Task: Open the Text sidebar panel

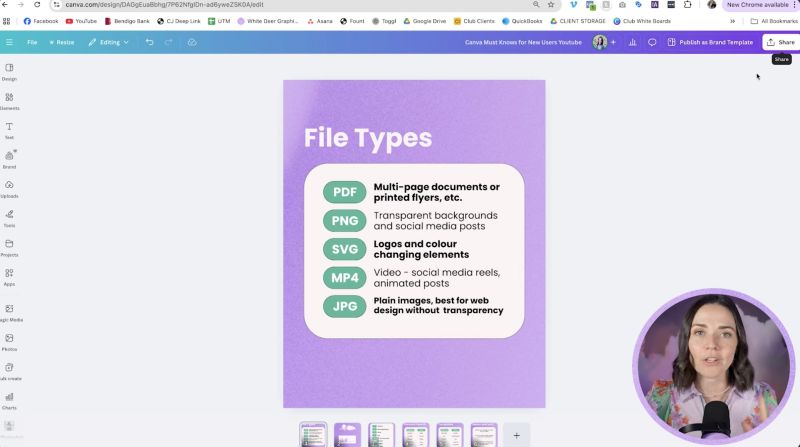Action: coord(9,131)
